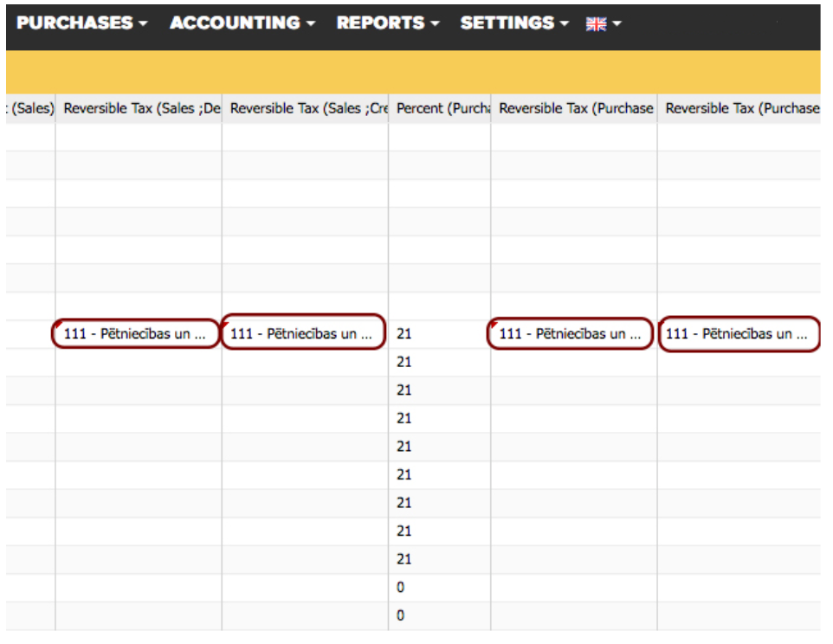Select Reversible Tax (Sales; Credit) column header
The height and width of the screenshot is (644, 833).
[x=305, y=109]
